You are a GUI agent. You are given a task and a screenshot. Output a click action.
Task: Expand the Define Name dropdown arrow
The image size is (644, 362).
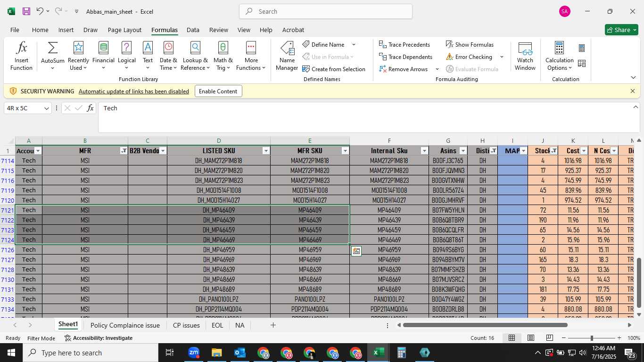click(x=354, y=45)
